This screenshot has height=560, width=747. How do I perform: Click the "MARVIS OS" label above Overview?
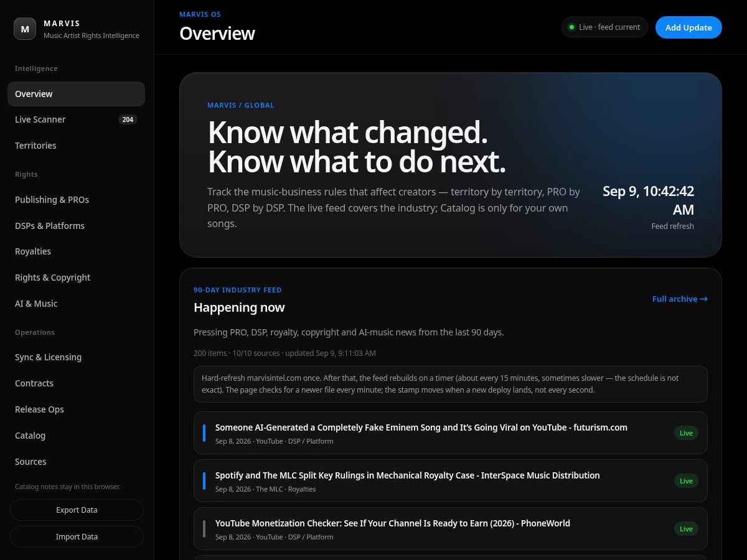200,14
